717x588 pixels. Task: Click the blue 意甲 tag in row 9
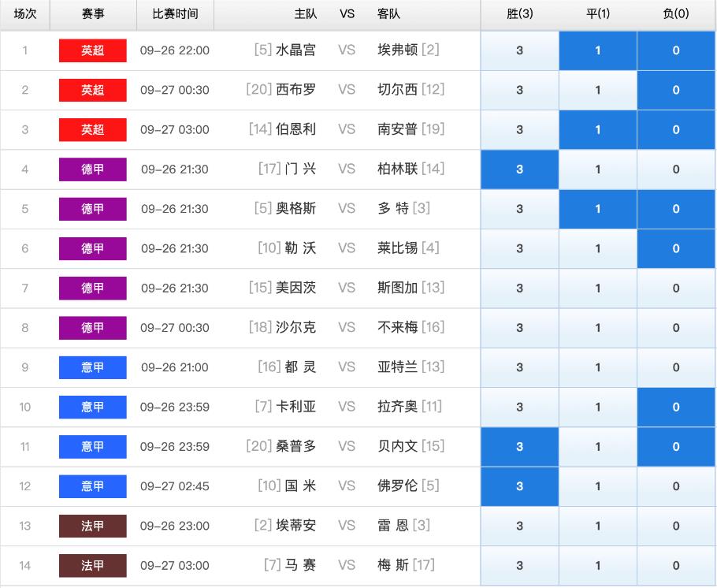pyautogui.click(x=93, y=367)
